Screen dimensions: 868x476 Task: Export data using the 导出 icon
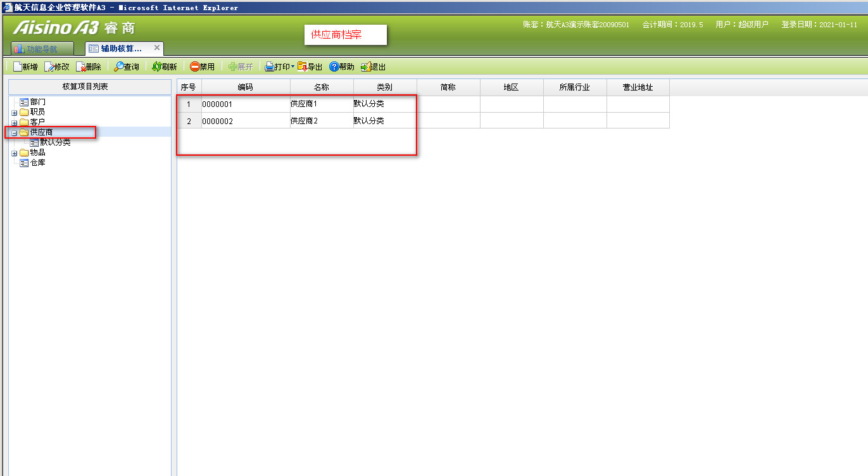(303, 66)
